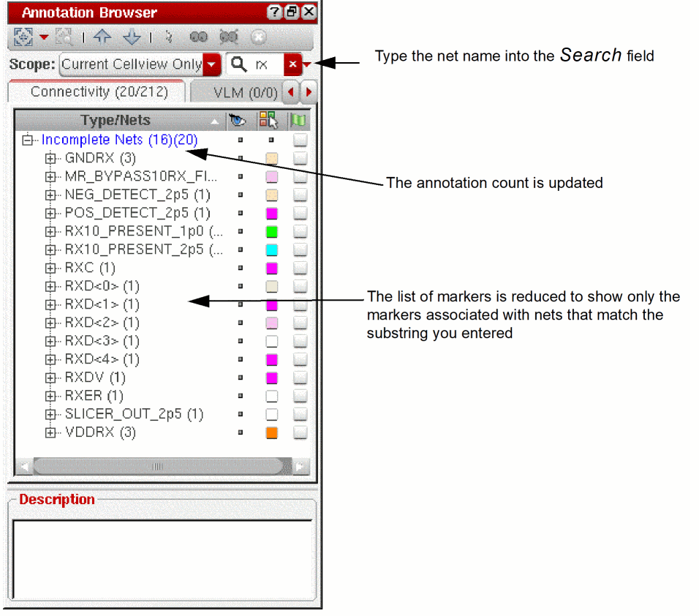The width and height of the screenshot is (699, 616).
Task: Toggle visibility dot for VDDRX
Action: point(241,432)
